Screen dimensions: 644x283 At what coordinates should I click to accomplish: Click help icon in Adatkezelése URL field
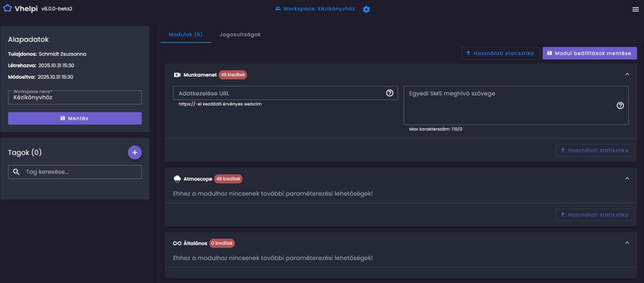389,93
